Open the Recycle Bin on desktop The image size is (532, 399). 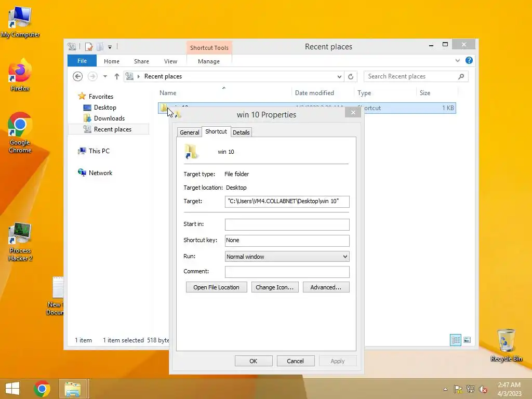point(506,345)
